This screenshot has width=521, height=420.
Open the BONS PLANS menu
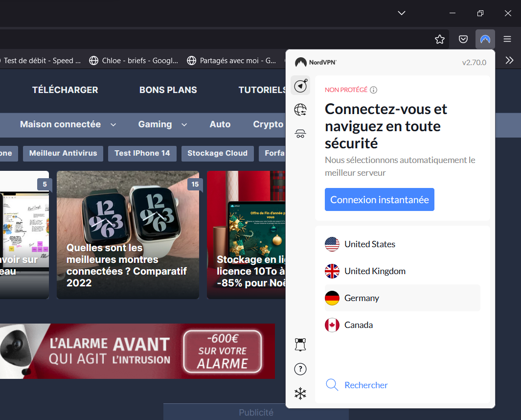[x=168, y=90]
